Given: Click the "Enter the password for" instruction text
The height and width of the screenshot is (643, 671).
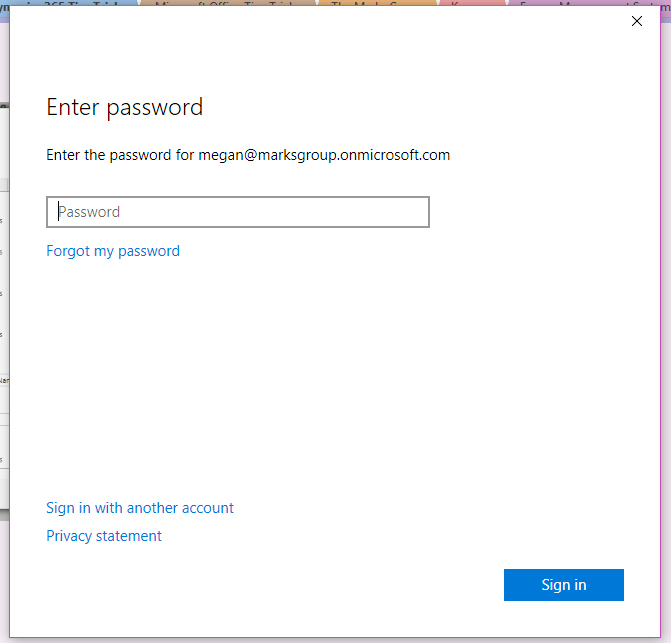Looking at the screenshot, I should click(x=120, y=155).
